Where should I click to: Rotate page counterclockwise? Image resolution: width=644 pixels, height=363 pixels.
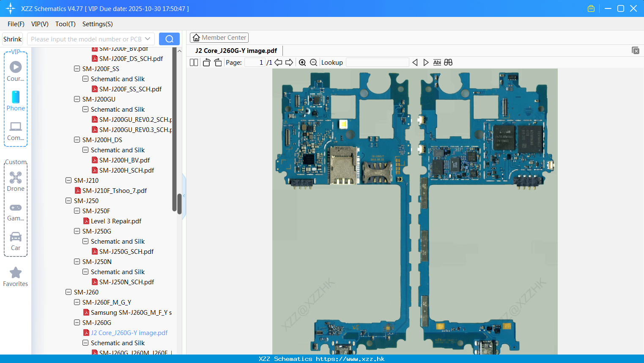207,62
